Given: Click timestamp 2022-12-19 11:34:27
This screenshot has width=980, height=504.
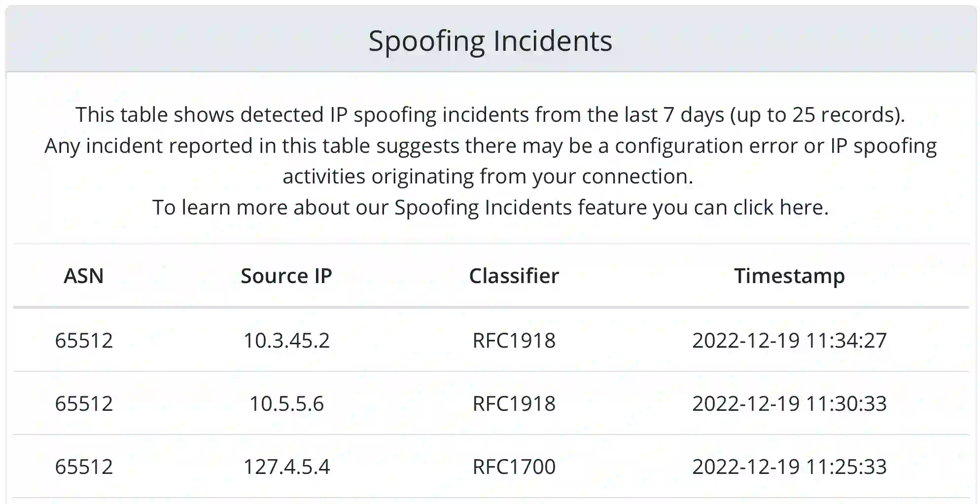Looking at the screenshot, I should 789,340.
